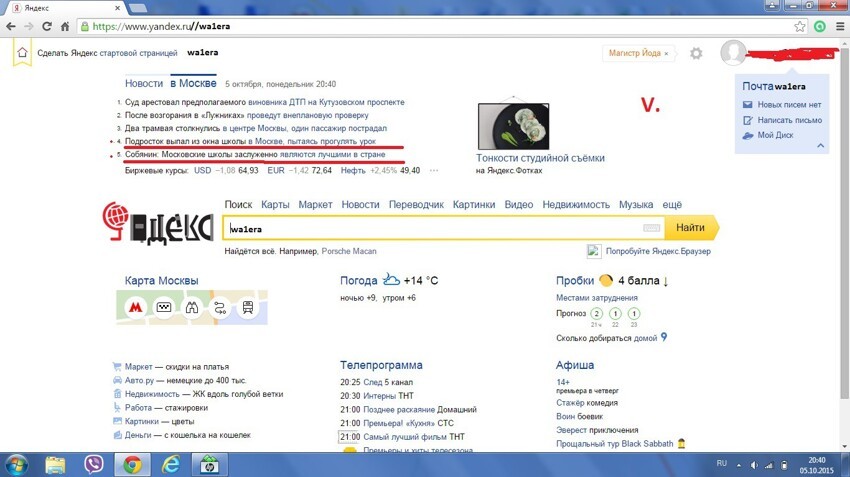Viewport: 850px width, 477px height.
Task: Collapse the Почта mail widget chevron
Action: click(820, 145)
